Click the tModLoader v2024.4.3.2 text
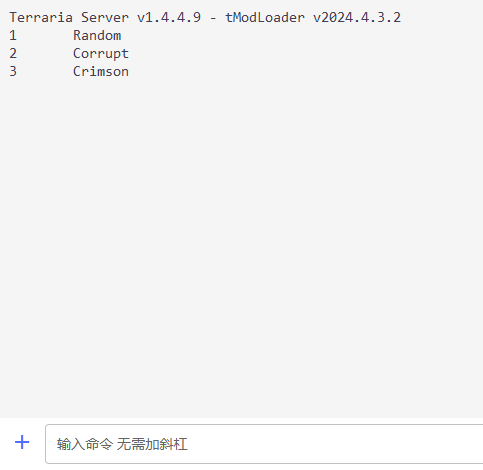Viewport: 483px width, 470px height. pos(313,17)
